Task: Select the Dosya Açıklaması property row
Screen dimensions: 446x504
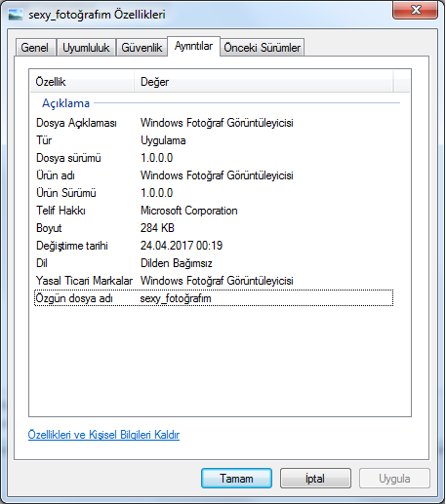Action: click(x=214, y=123)
